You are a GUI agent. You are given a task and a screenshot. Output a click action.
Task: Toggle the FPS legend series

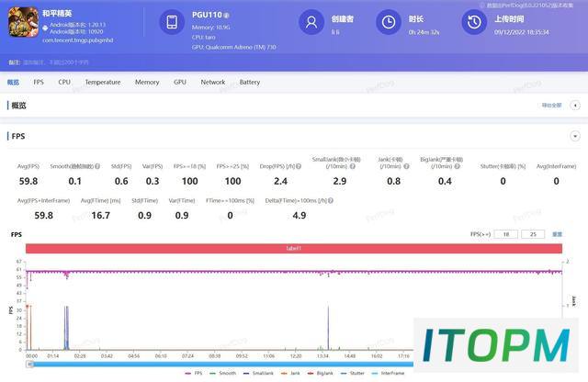[x=194, y=374]
